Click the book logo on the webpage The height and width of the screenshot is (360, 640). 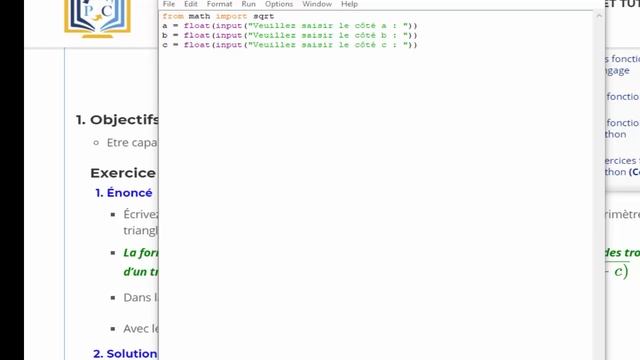(x=98, y=18)
